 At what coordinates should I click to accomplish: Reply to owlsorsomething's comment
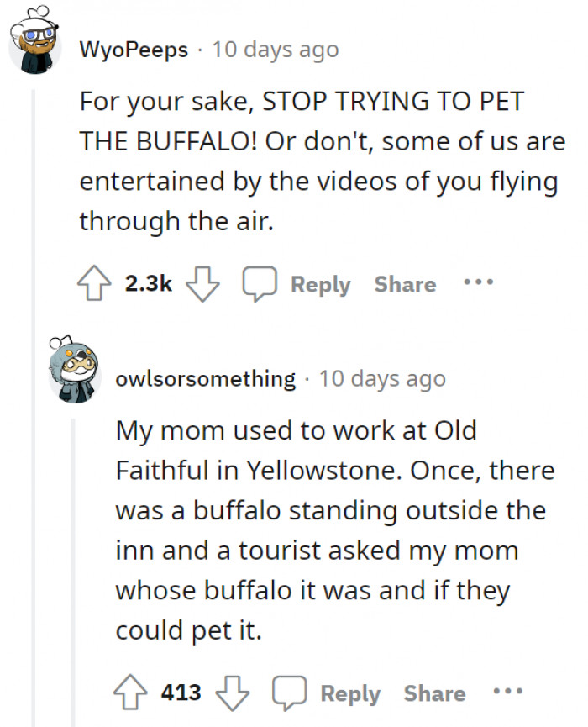click(351, 693)
